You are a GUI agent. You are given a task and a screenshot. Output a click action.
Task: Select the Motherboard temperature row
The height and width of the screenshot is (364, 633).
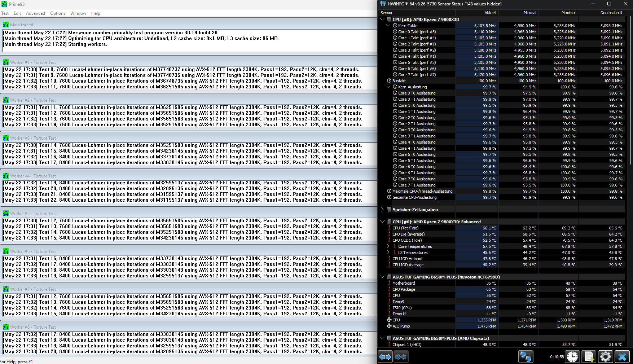click(x=502, y=283)
